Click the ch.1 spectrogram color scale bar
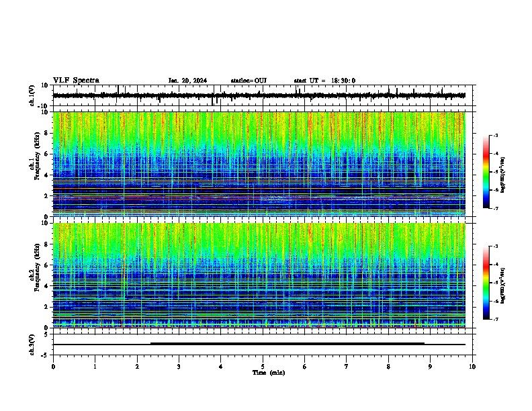Image resolution: width=532 pixels, height=411 pixels. pos(486,172)
